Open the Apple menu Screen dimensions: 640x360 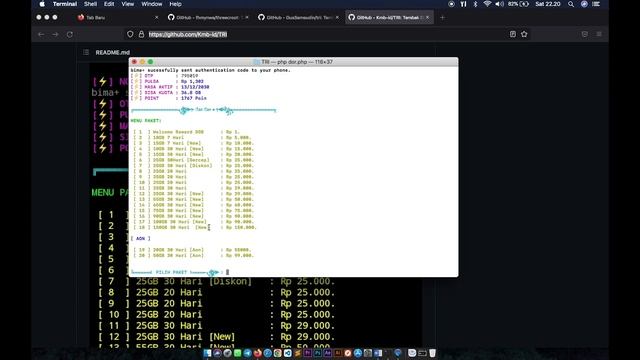pos(42,4)
